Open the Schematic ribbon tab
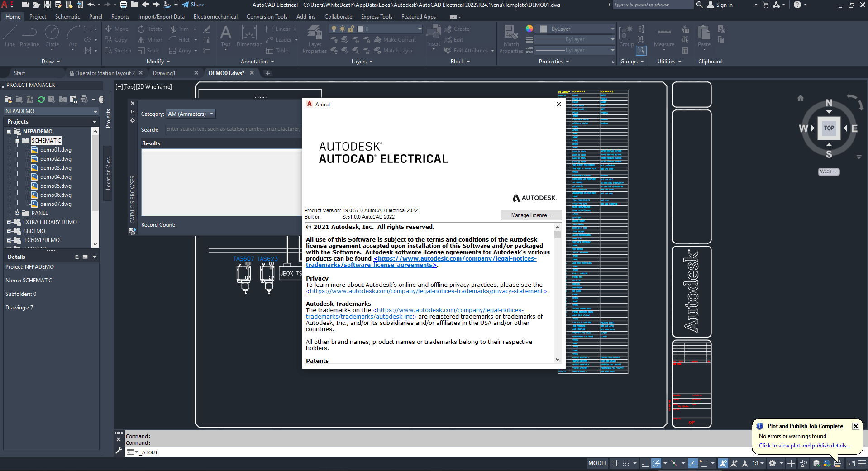The image size is (868, 471). pyautogui.click(x=67, y=17)
